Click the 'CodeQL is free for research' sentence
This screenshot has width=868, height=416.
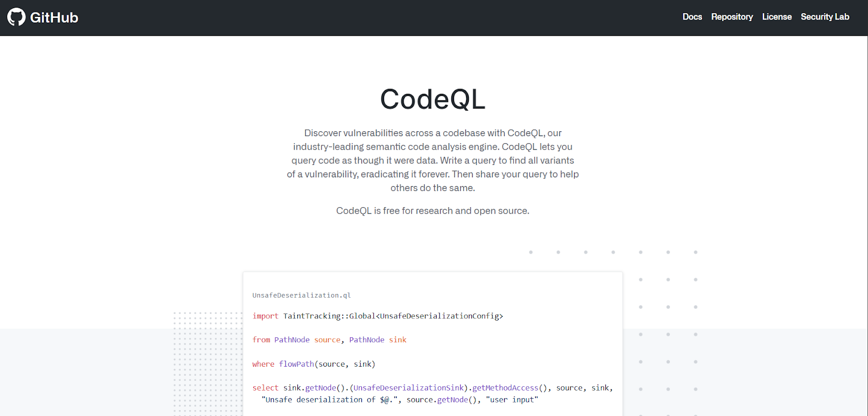click(x=433, y=210)
